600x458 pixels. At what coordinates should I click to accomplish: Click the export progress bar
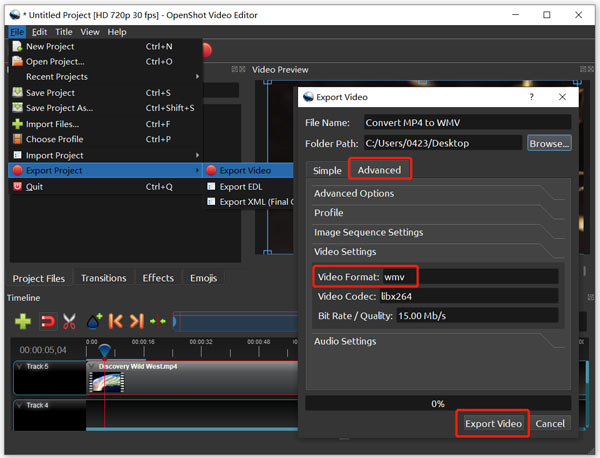438,403
